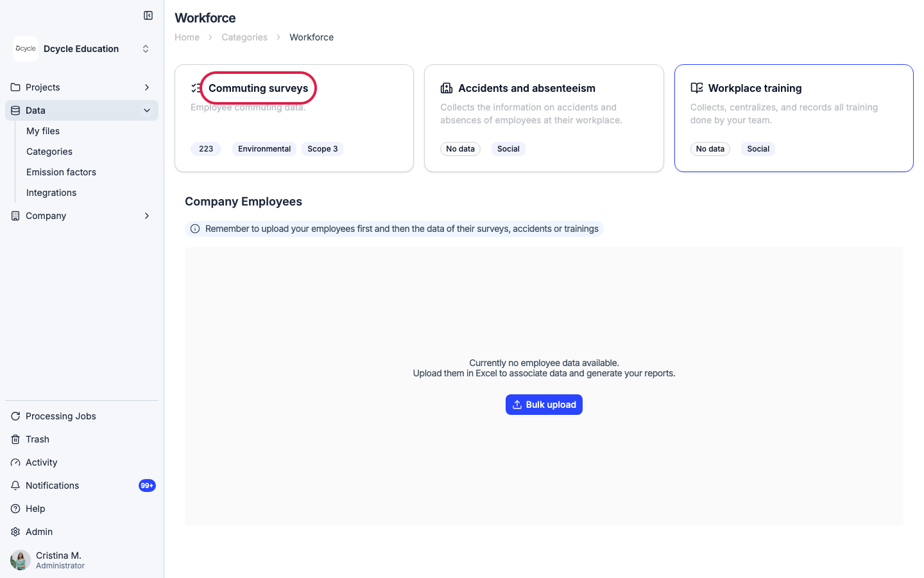
Task: Open the Accidents and absenteeism card
Action: [544, 118]
